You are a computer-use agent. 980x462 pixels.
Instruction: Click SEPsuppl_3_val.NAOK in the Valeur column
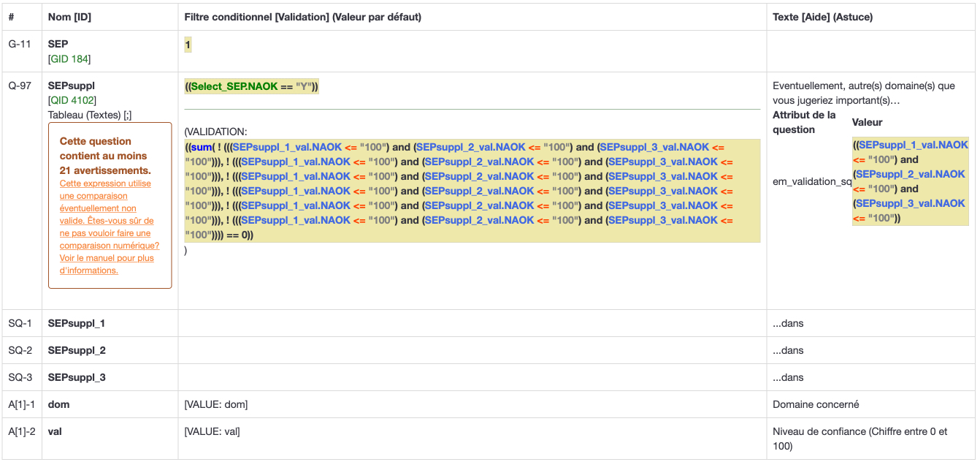tap(910, 203)
